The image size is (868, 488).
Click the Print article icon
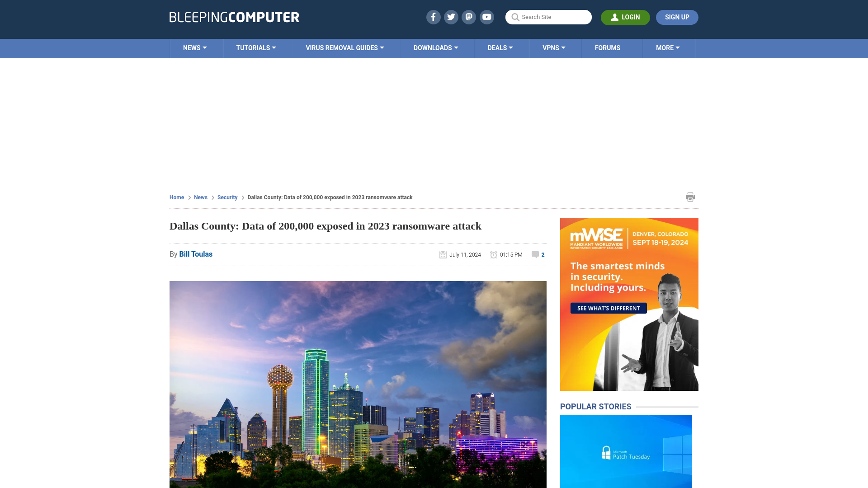[x=690, y=197]
